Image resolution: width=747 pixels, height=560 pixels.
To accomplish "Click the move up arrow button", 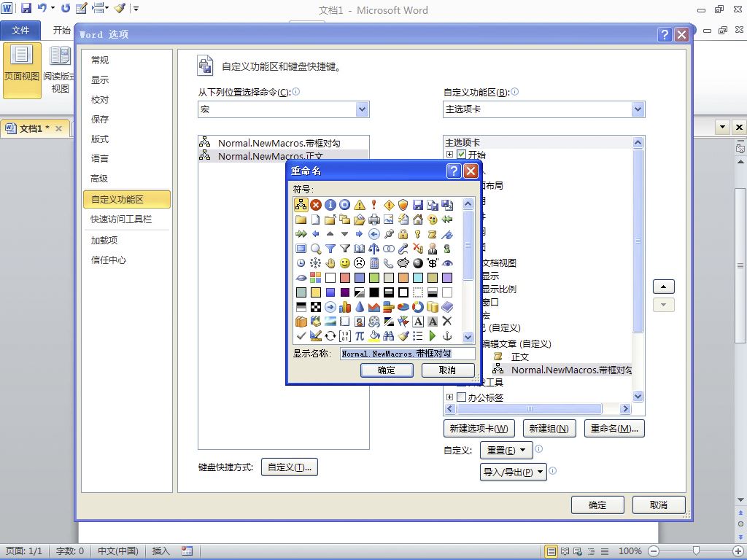I will [663, 287].
